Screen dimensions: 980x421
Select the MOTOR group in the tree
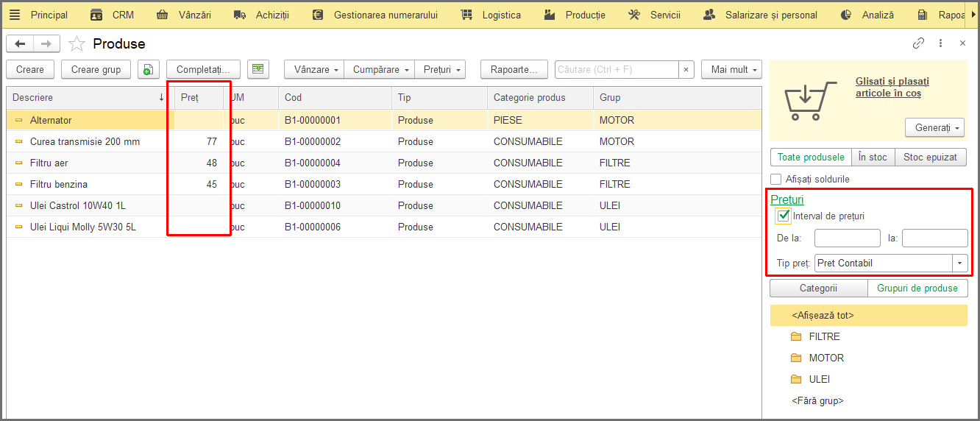[826, 358]
